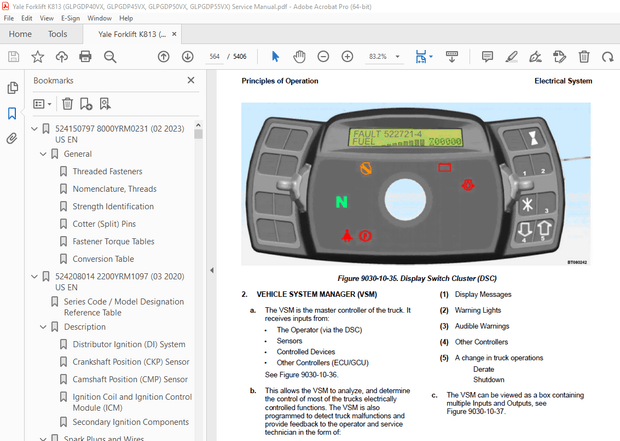
Task: Collapse the Description bookmark group
Action: click(43, 327)
